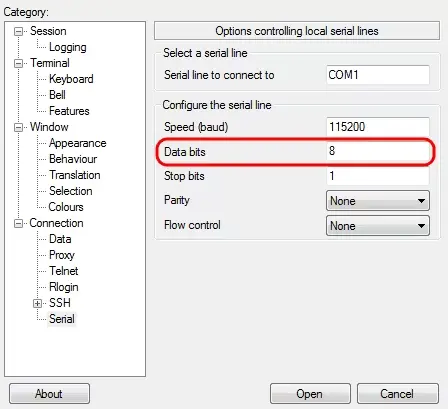This screenshot has width=448, height=409.
Task: Click the About button
Action: coord(49,394)
